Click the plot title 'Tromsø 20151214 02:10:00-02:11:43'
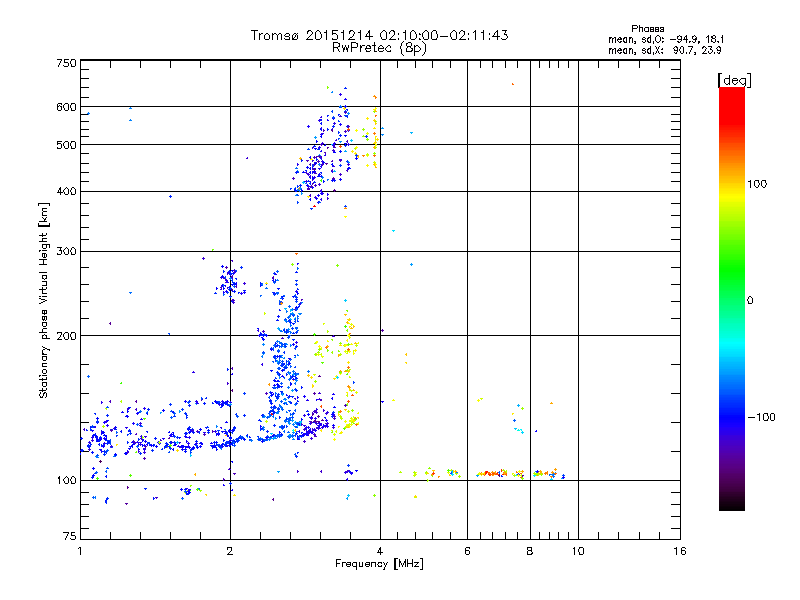The width and height of the screenshot is (800, 600). [379, 35]
